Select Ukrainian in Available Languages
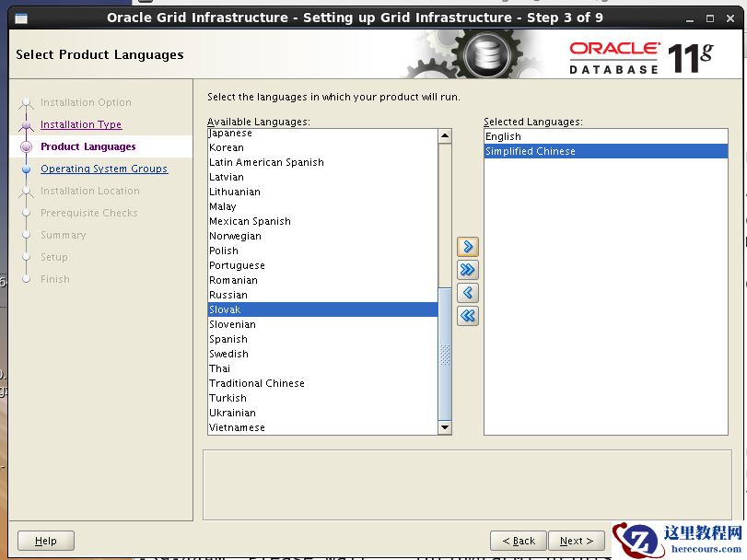 tap(322, 413)
